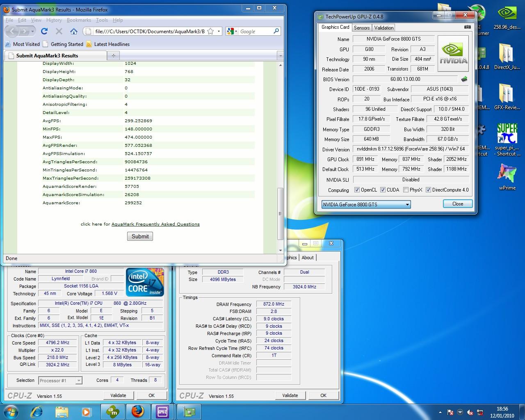525x420 pixels.
Task: Open Firefox back/forward history dropdown arrow
Action: pos(32,31)
